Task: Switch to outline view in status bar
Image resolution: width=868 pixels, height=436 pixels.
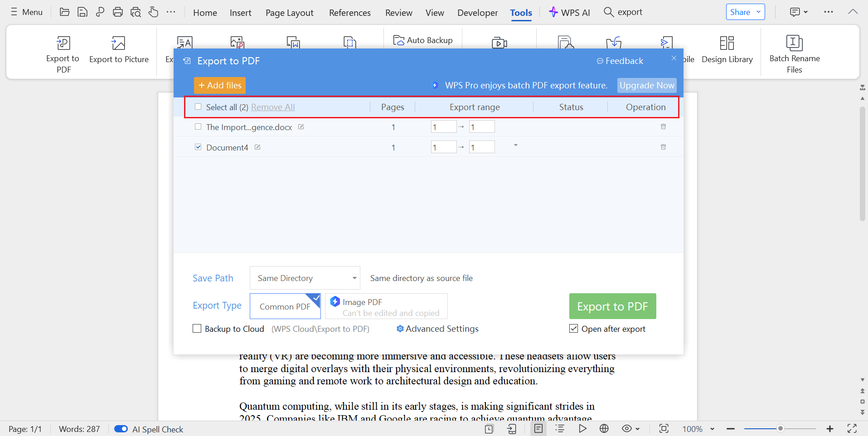Action: click(x=560, y=428)
